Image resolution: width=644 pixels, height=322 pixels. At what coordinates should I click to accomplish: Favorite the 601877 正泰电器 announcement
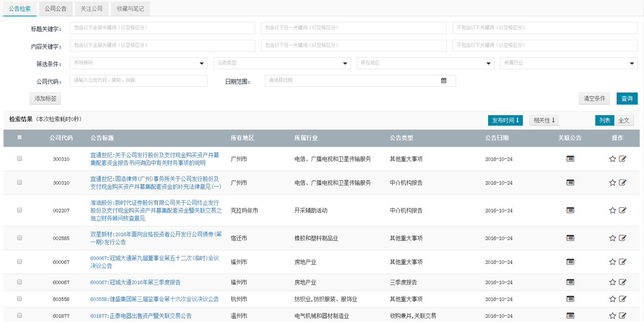pos(613,316)
